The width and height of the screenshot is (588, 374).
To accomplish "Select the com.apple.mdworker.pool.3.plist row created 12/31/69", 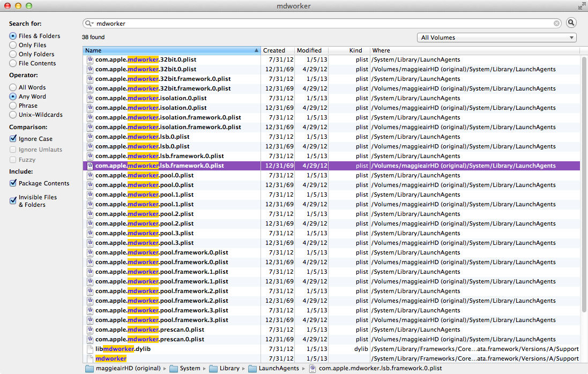I will (331, 243).
